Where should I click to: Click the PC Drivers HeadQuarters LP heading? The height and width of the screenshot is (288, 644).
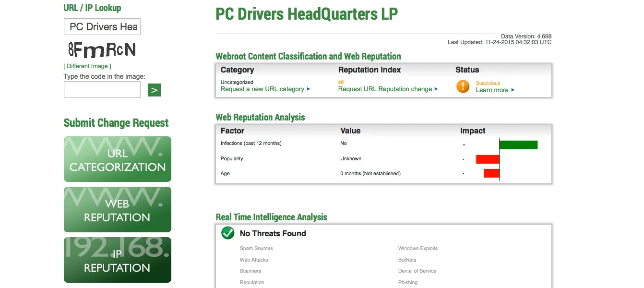307,14
